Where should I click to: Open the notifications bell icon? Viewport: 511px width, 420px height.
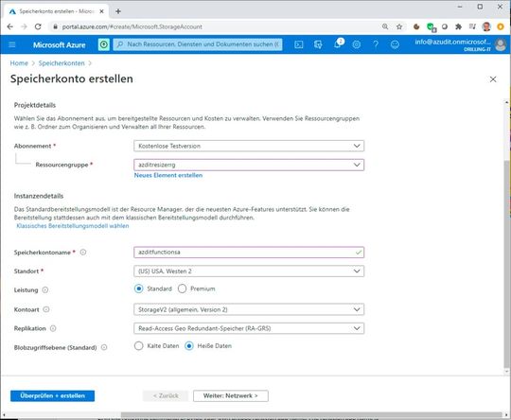tap(338, 44)
